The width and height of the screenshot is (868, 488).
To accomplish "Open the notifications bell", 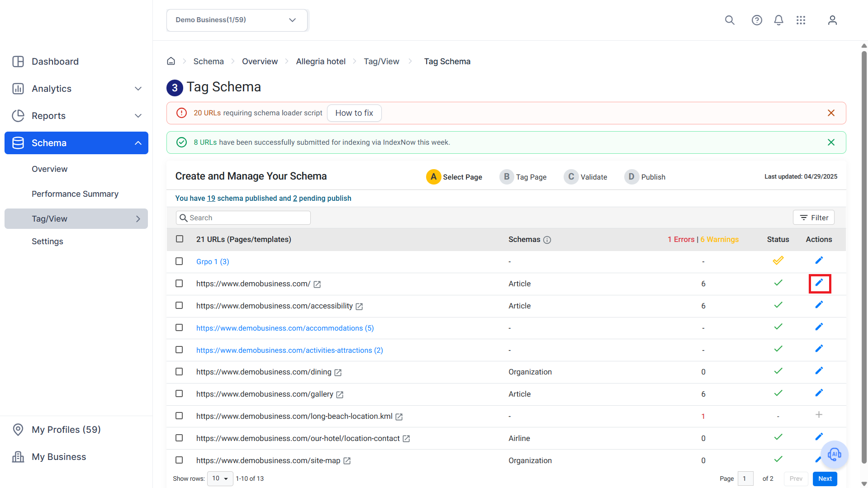I will 778,20.
